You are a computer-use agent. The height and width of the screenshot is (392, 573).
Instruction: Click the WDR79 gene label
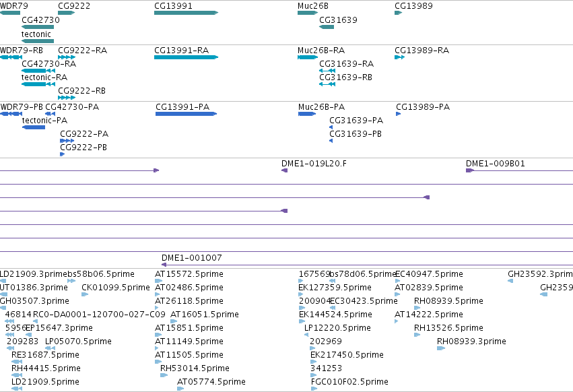pos(14,6)
